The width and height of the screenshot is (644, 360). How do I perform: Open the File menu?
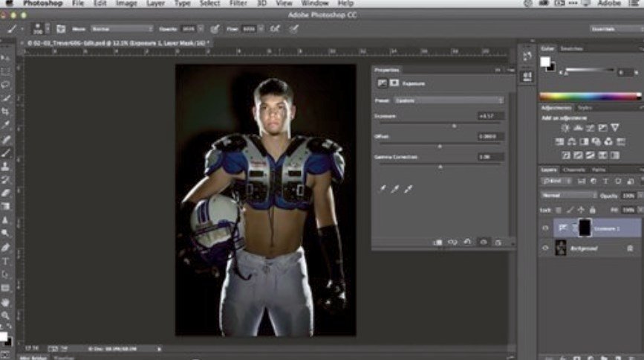(78, 3)
